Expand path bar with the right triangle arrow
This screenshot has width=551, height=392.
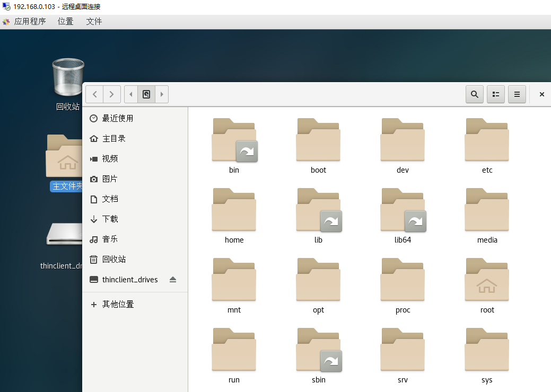pos(161,94)
